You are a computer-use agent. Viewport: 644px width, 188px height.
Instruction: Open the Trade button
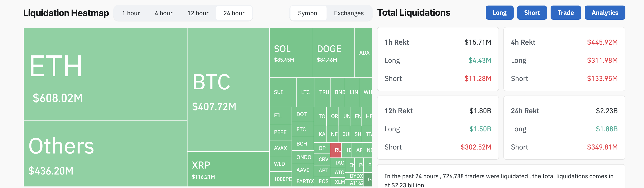click(565, 13)
